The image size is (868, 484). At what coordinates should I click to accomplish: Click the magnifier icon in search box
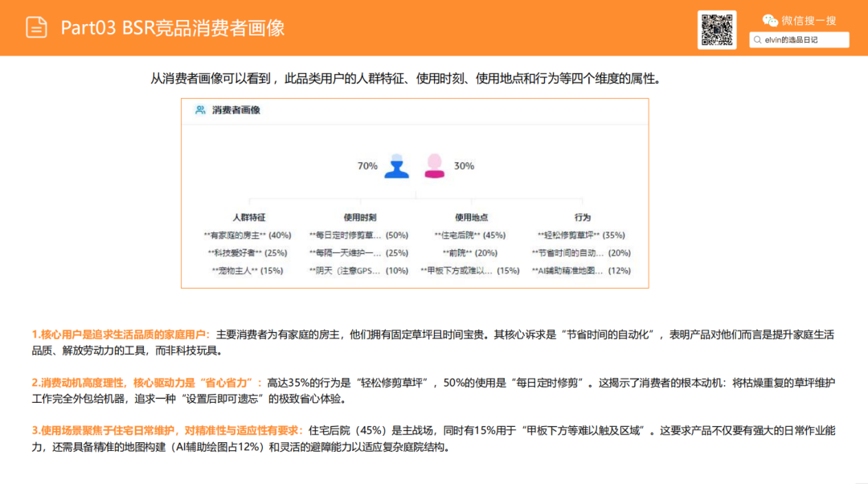[756, 38]
